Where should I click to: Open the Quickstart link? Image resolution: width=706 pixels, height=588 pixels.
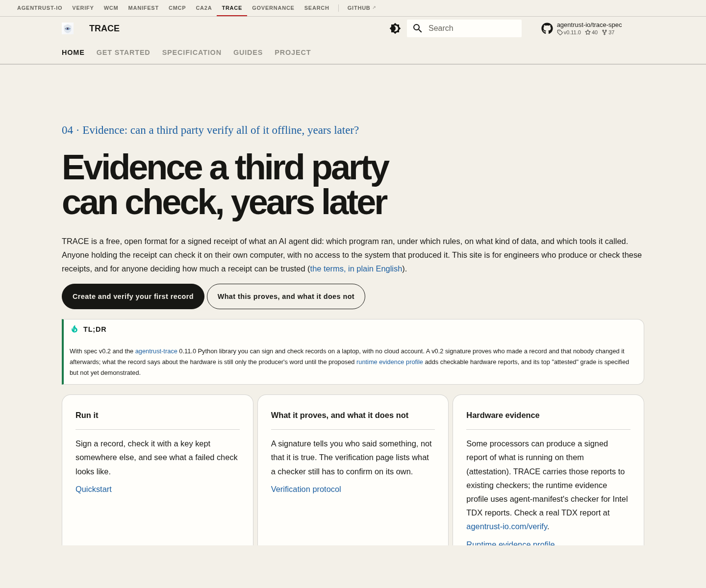(94, 489)
